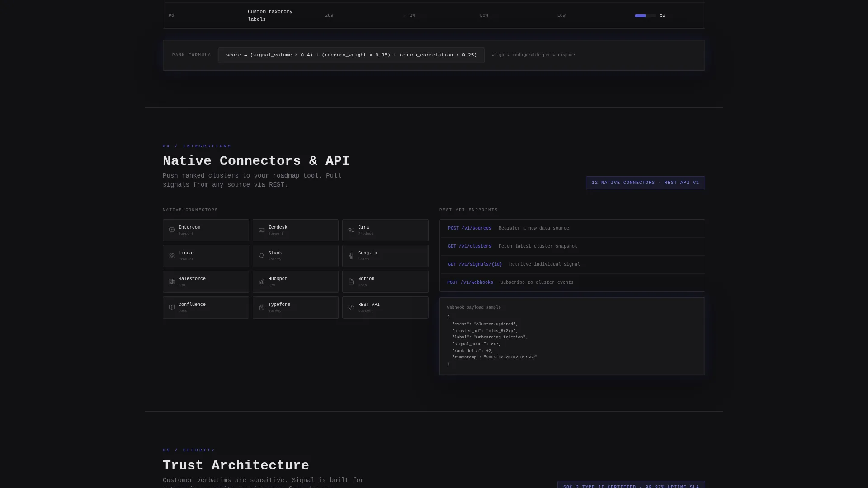Screen dimensions: 868x488
Task: Click the Intercom connector chat icon
Action: point(172,230)
